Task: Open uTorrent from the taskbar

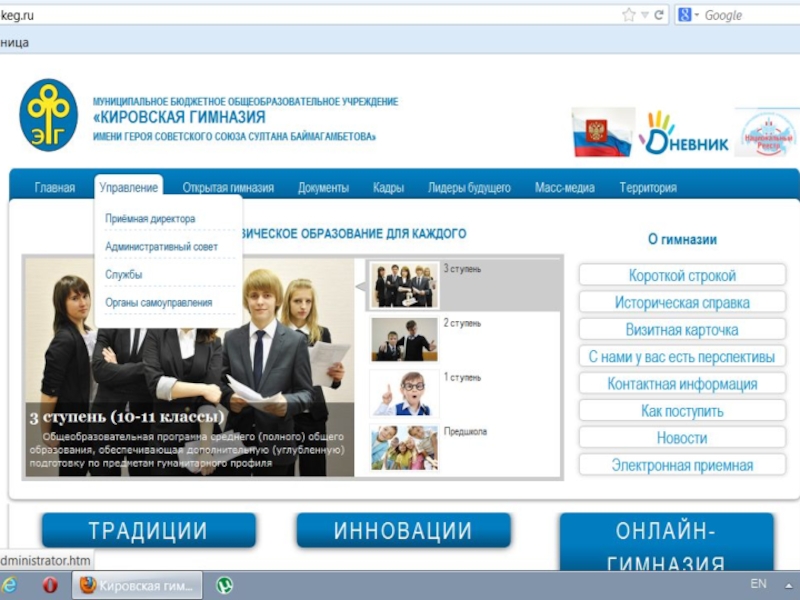Action: [224, 585]
